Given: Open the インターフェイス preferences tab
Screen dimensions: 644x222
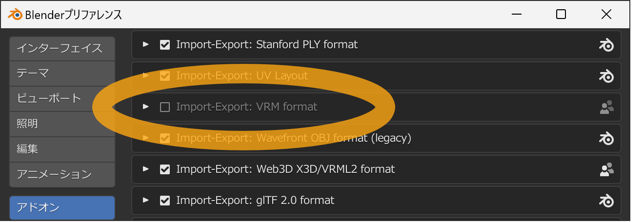Looking at the screenshot, I should (x=62, y=48).
